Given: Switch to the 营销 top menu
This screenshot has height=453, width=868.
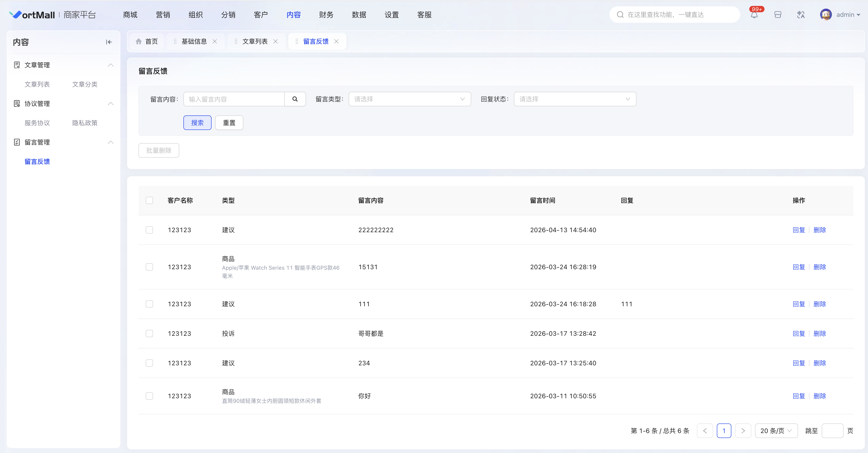Looking at the screenshot, I should pos(163,15).
